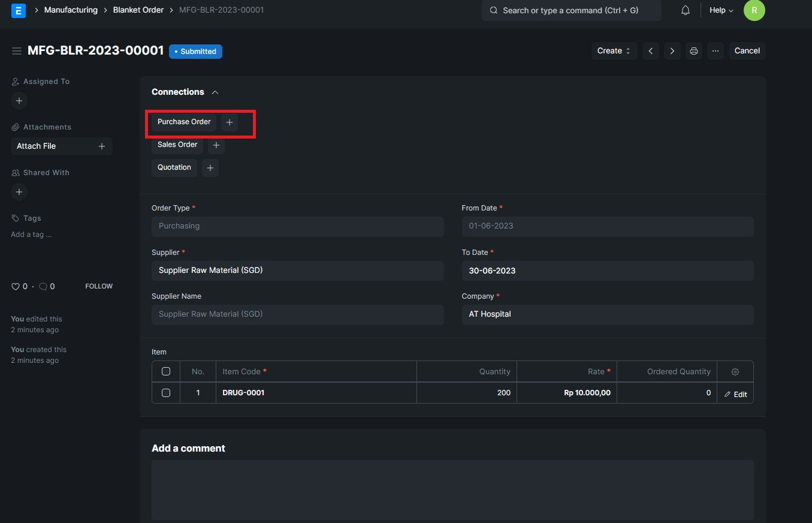Print the blanket order document

[x=693, y=51]
